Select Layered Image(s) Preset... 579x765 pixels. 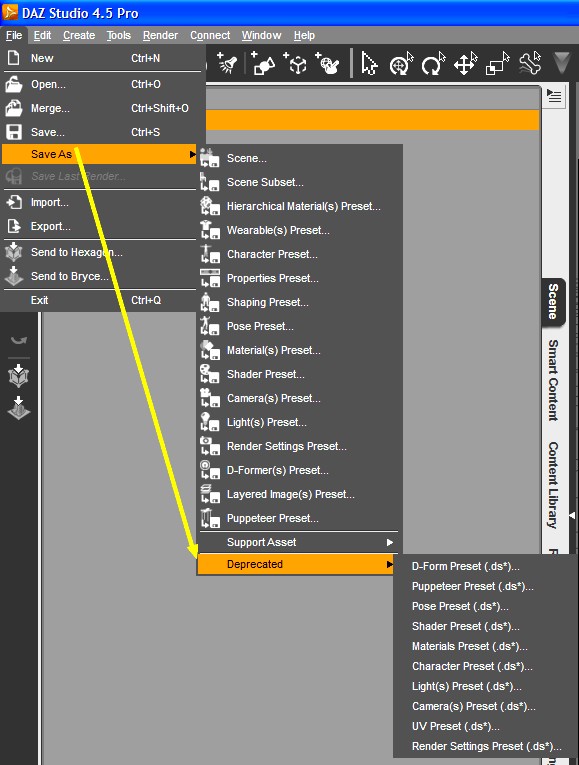click(298, 494)
